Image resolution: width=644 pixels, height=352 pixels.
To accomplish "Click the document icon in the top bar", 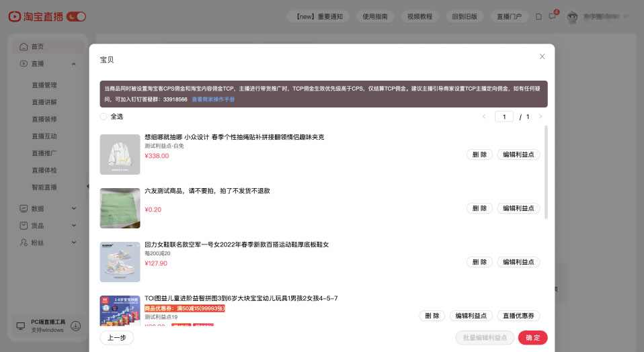I will click(538, 17).
